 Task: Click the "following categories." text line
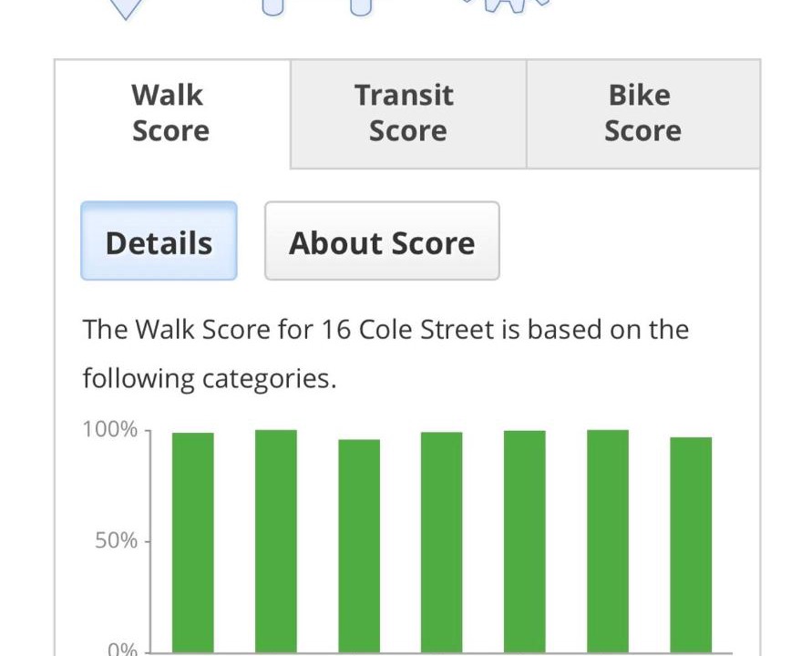click(210, 378)
